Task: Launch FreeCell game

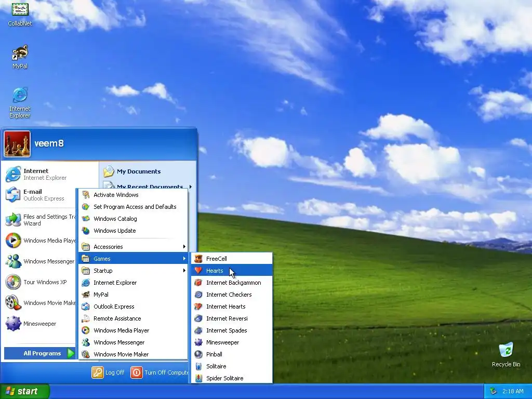Action: 232,259
